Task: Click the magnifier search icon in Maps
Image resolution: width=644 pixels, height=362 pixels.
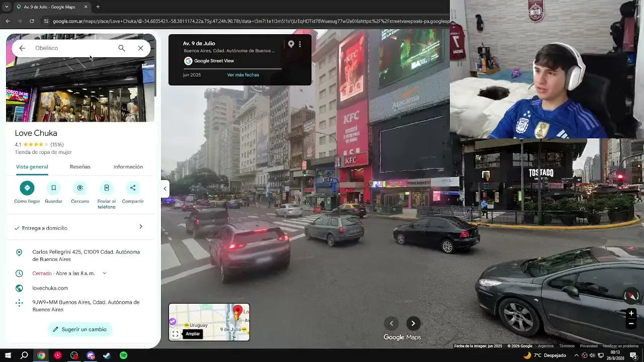Action: [121, 48]
